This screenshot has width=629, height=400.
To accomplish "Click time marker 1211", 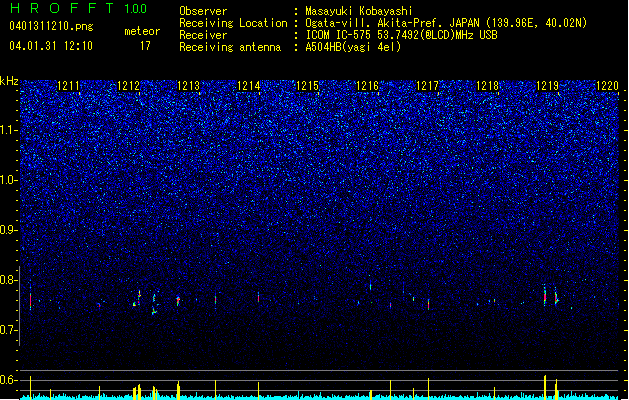I will (x=69, y=86).
